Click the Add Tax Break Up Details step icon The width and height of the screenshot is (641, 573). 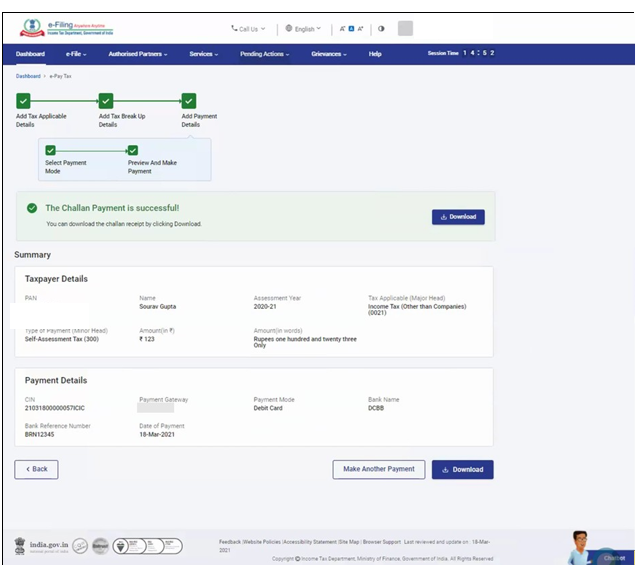click(x=106, y=100)
